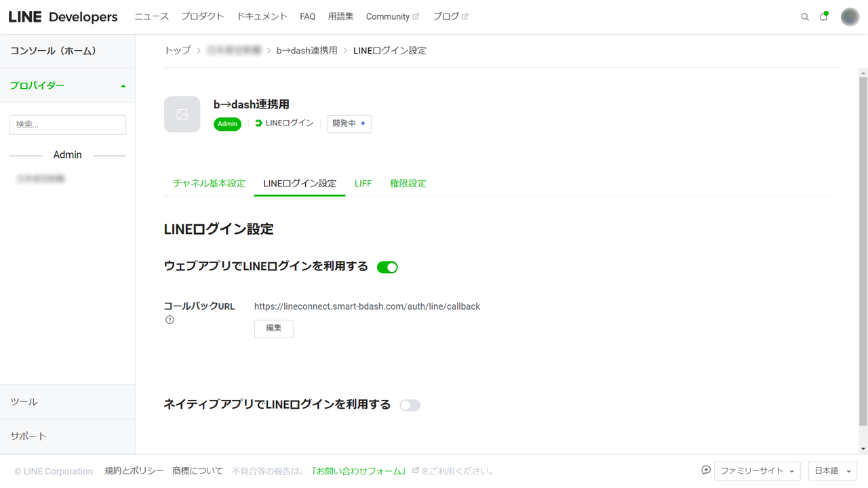Screen dimensions: 868x488
Task: Select the LINEログイン設定 tab
Action: pyautogui.click(x=300, y=184)
